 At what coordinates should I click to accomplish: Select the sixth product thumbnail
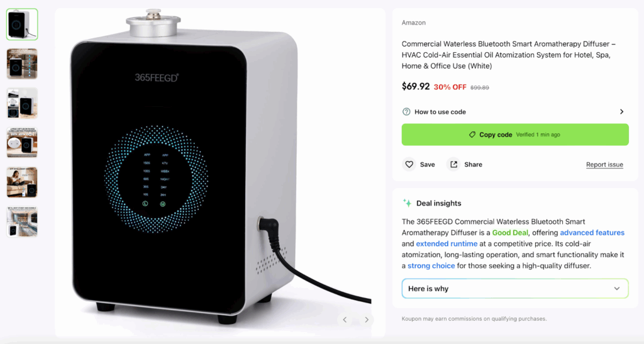pyautogui.click(x=22, y=221)
